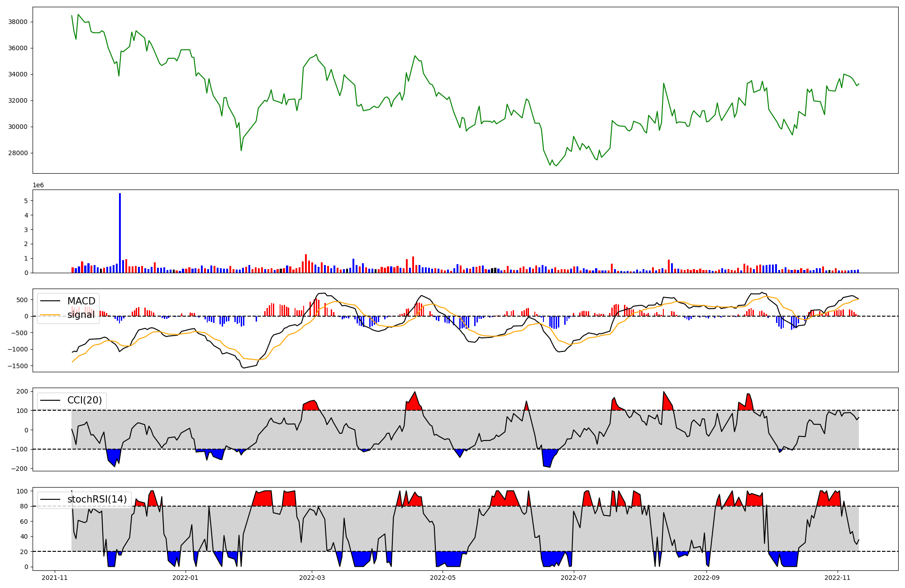Click the 2021-11 date label
The image size is (905, 588).
(55, 578)
